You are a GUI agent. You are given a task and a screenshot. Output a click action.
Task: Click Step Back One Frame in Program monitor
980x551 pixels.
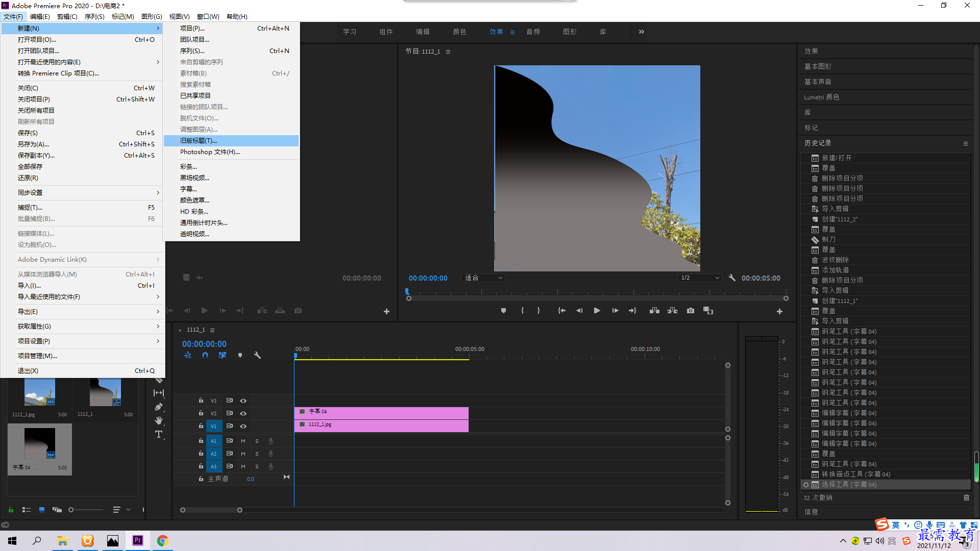click(579, 311)
